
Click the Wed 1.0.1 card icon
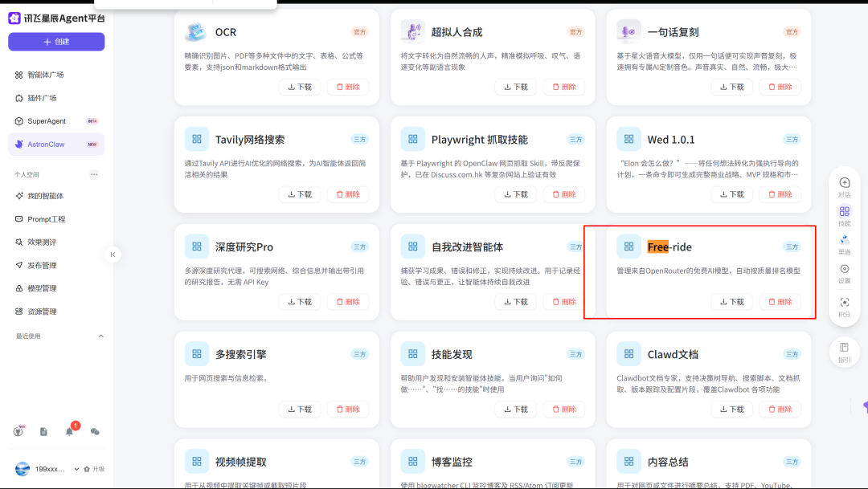pyautogui.click(x=628, y=140)
